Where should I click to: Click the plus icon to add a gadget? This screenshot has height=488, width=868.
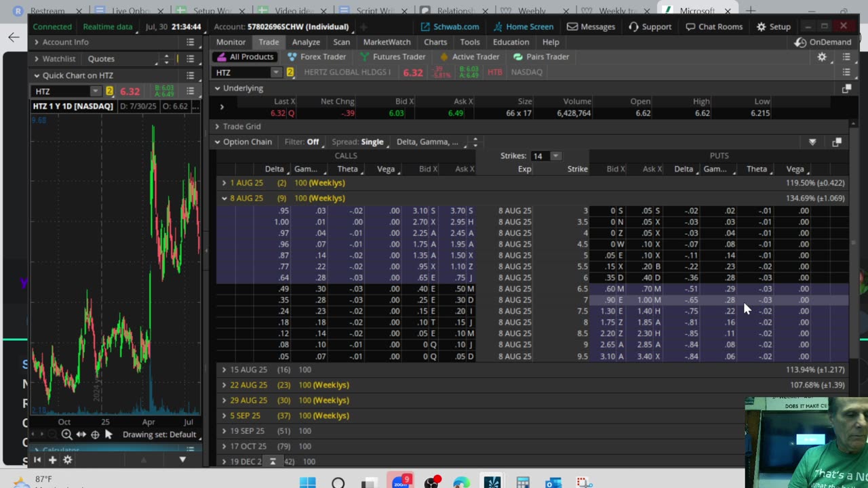pos(52,460)
